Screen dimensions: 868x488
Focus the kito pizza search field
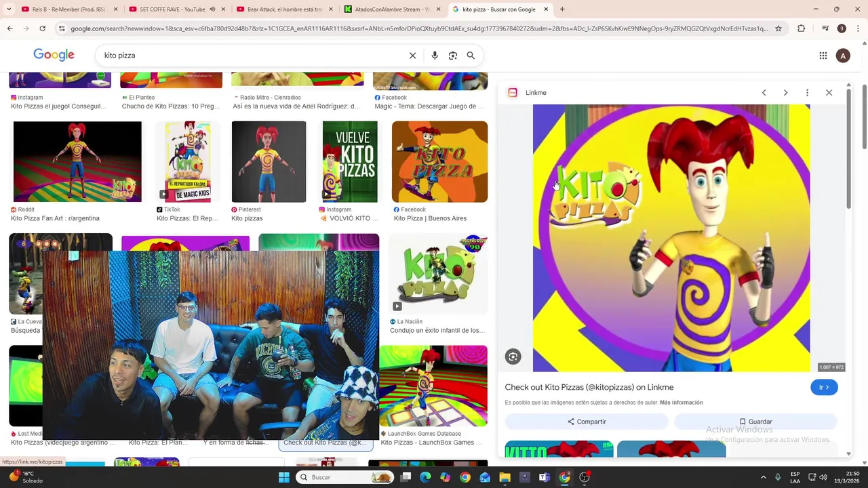251,56
